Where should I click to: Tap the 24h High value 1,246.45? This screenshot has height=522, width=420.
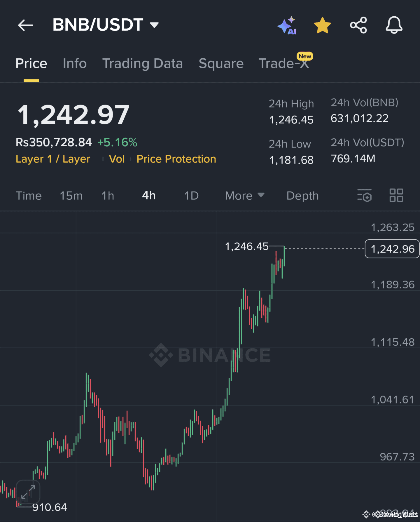click(x=291, y=120)
